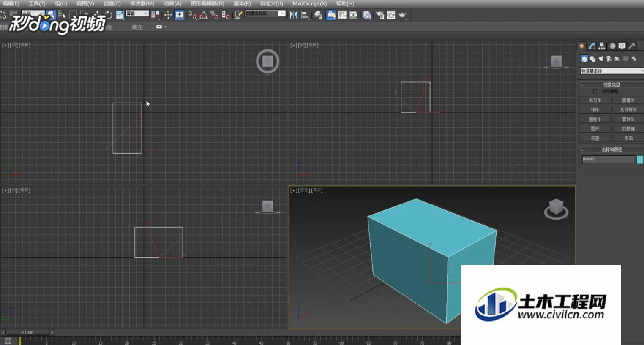Open the Material Editor
Image resolution: width=644 pixels, height=345 pixels.
367,15
